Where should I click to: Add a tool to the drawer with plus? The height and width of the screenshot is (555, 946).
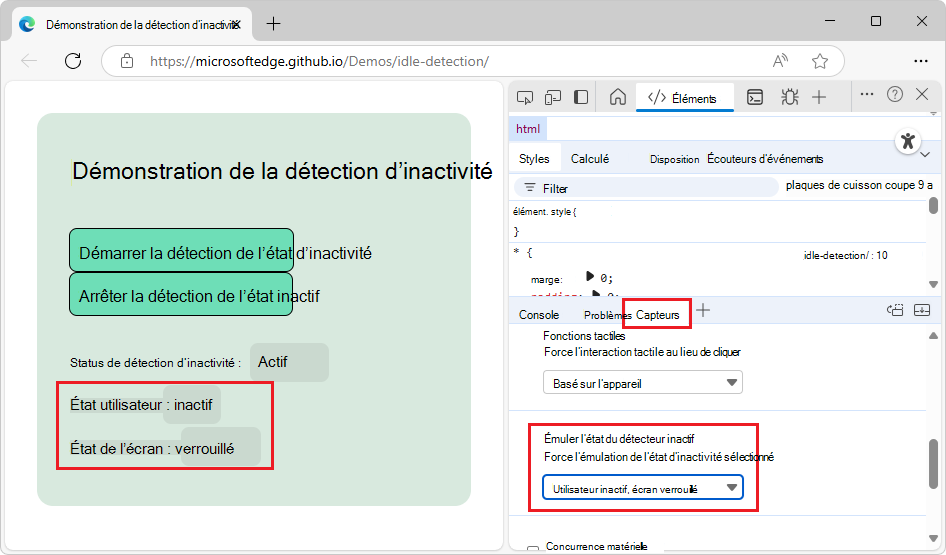click(703, 310)
